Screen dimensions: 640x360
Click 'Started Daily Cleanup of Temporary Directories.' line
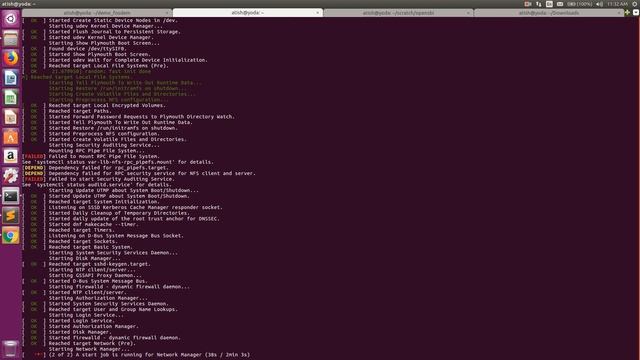click(119, 213)
